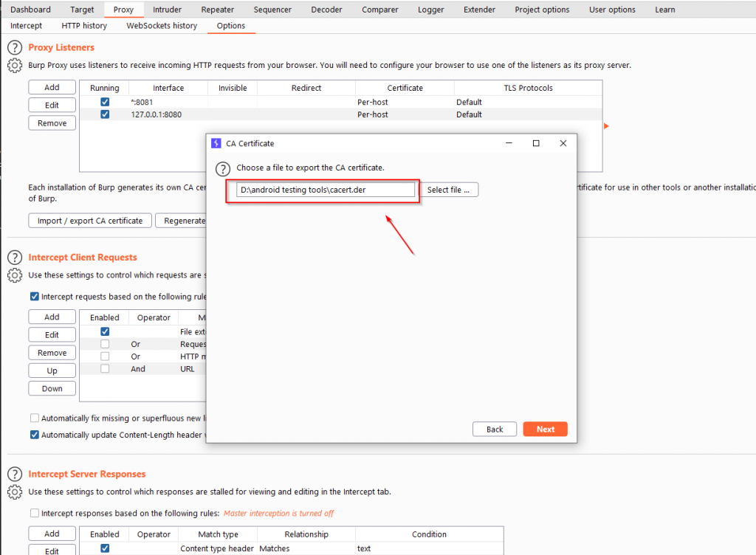
Task: Open the Intercept Client Requests settings gear
Action: tap(15, 275)
